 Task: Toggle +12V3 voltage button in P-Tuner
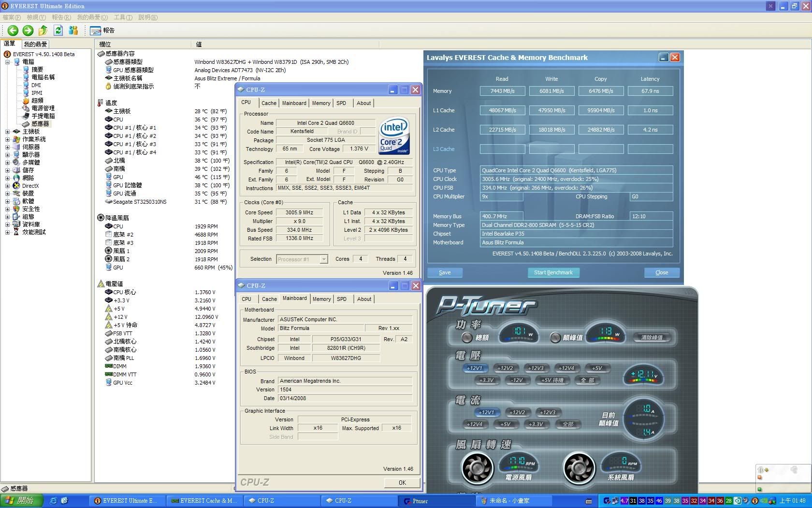[x=536, y=368]
